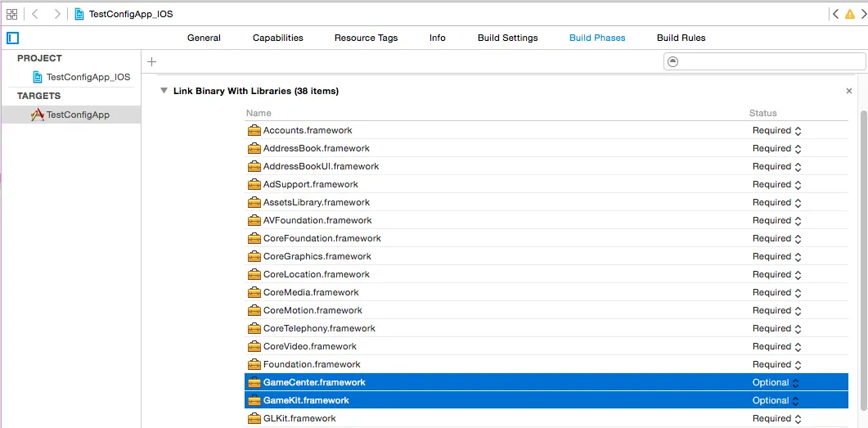
Task: Go back with the left arrow
Action: 35,14
